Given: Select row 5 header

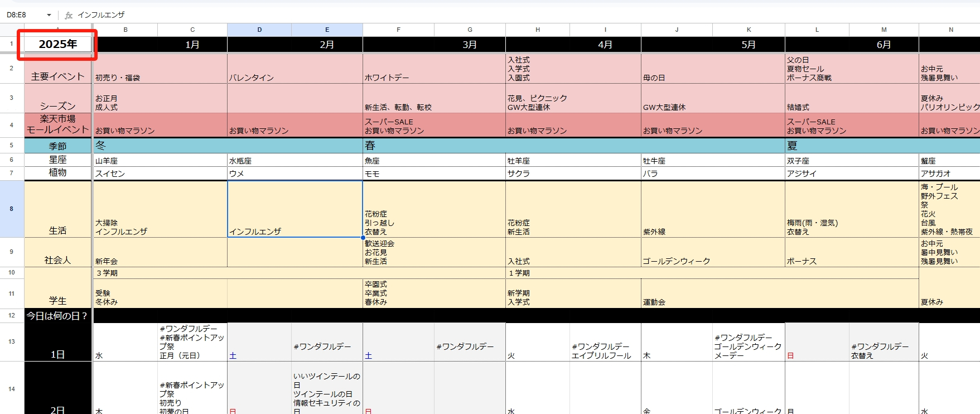Looking at the screenshot, I should coord(12,145).
